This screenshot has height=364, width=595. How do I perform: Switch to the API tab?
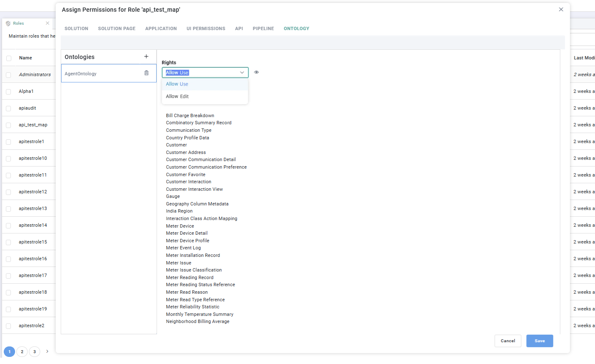coord(239,28)
